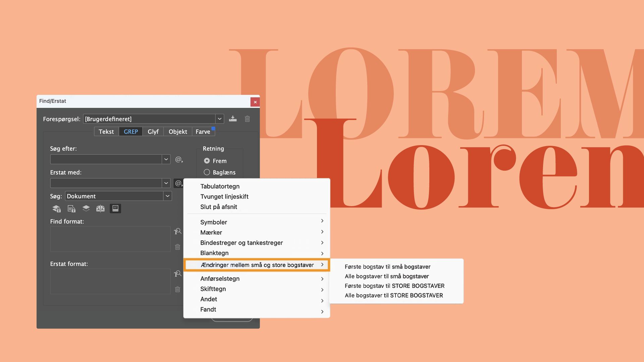Click the delete query trash icon
Image resolution: width=644 pixels, height=362 pixels.
tap(247, 119)
